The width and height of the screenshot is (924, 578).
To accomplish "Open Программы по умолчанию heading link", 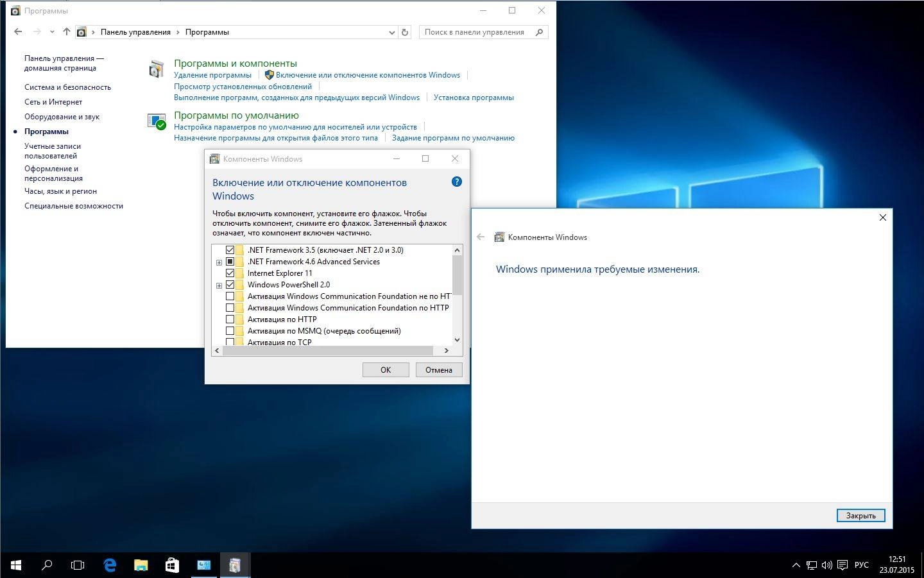I will tap(236, 115).
